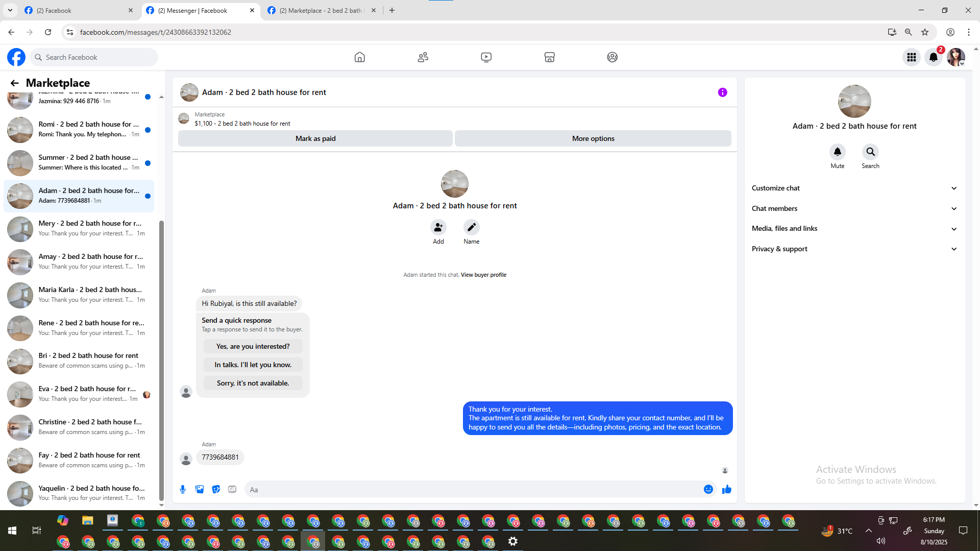Choose a sticker icon
This screenshot has width=980, height=551.
point(216,489)
